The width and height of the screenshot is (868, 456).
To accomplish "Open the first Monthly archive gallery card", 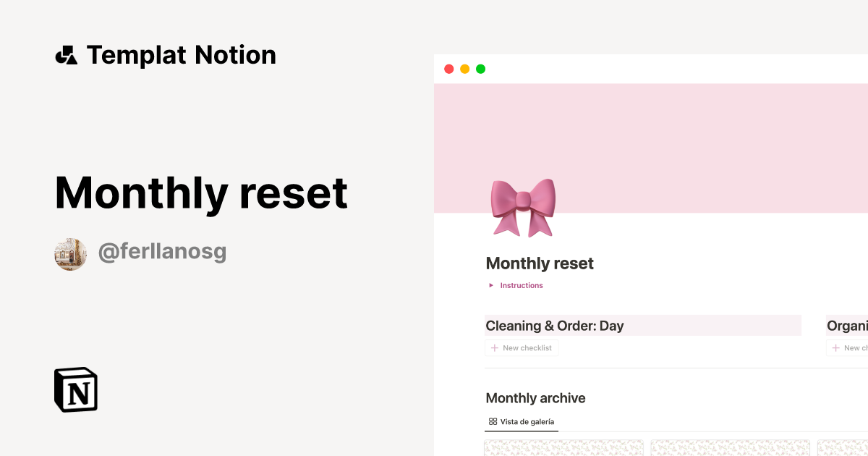I will 563,449.
